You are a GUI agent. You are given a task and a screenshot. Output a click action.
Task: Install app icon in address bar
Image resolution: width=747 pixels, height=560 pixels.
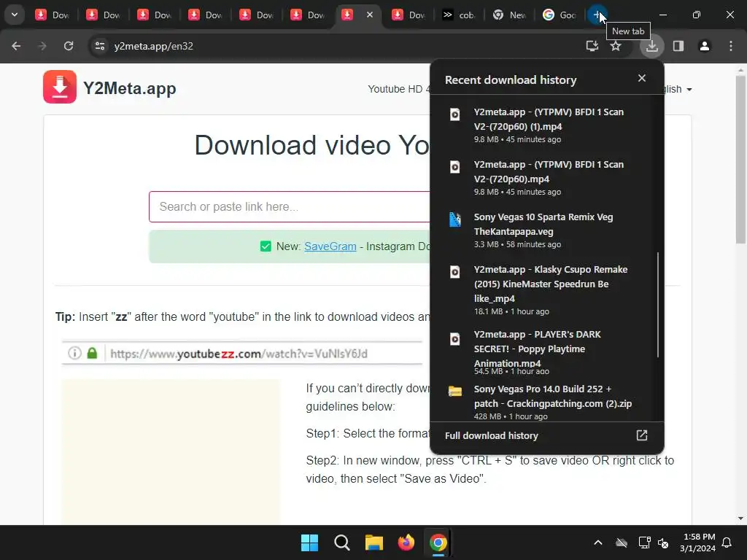coord(592,46)
